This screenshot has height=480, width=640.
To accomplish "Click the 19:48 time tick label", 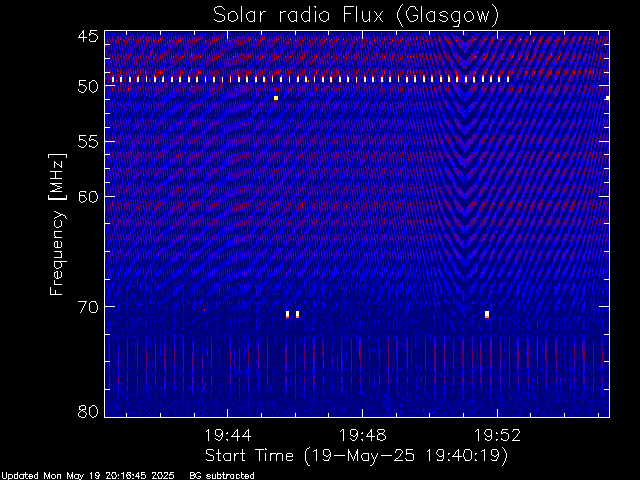I will click(x=362, y=435).
